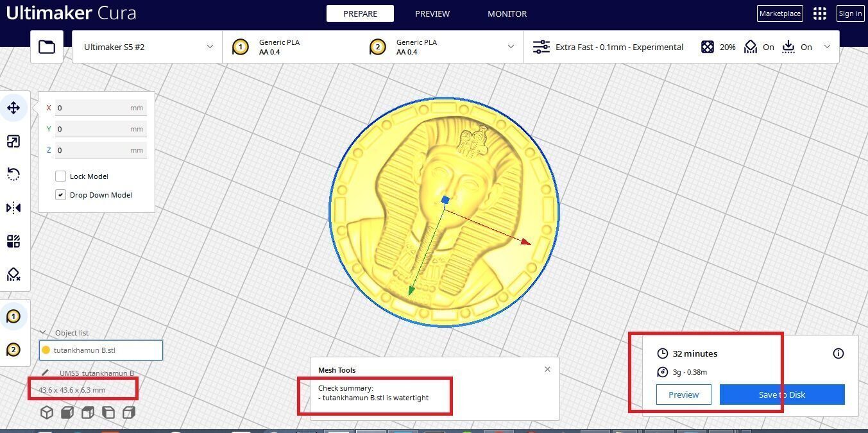
Task: Select tutankhamun B.stl in Object list
Action: [101, 350]
